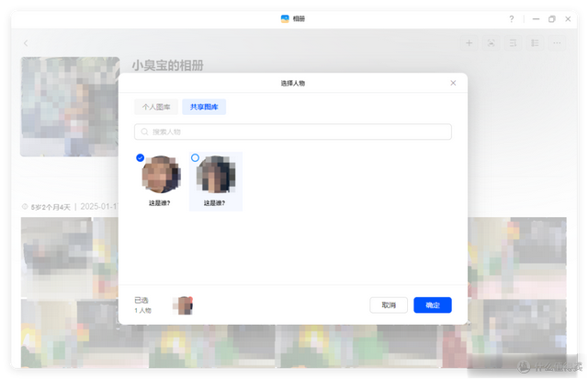Check the unselected second person's circle

tap(195, 157)
